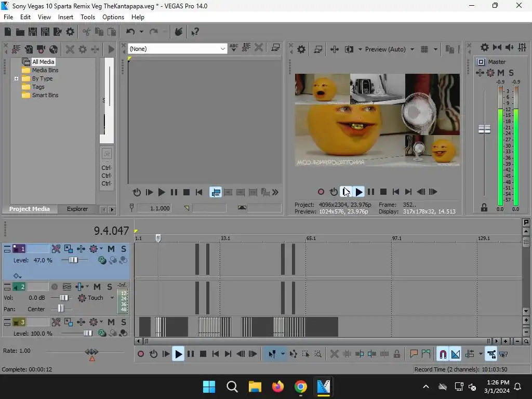Expand the By Type folder
Image resolution: width=532 pixels, height=399 pixels.
(16, 79)
